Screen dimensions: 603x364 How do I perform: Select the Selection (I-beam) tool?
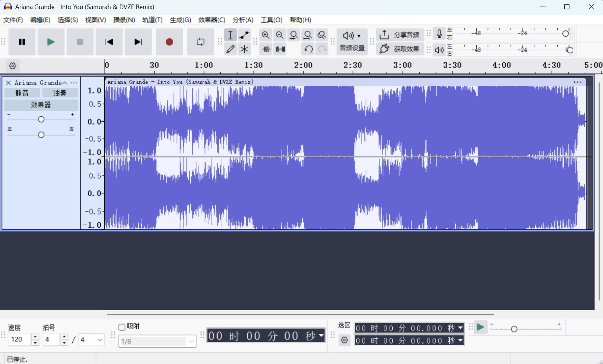(230, 35)
